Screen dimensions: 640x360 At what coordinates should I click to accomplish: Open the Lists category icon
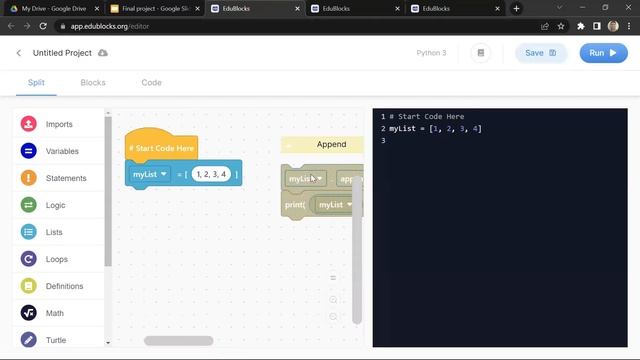pyautogui.click(x=29, y=232)
